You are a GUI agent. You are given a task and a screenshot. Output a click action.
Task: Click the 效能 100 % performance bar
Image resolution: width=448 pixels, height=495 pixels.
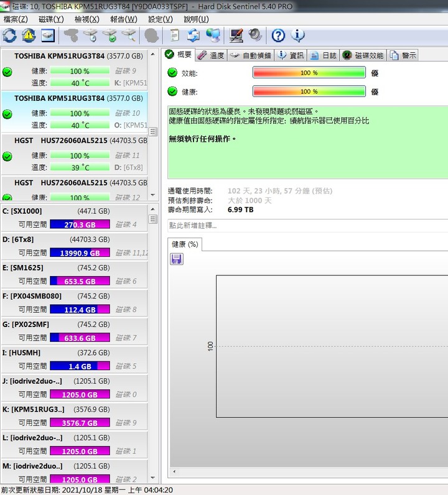click(309, 73)
